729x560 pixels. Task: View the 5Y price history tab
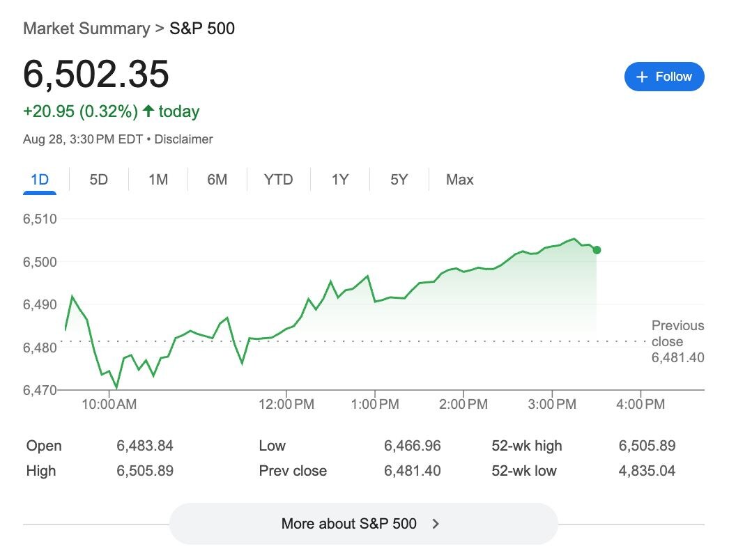[399, 180]
